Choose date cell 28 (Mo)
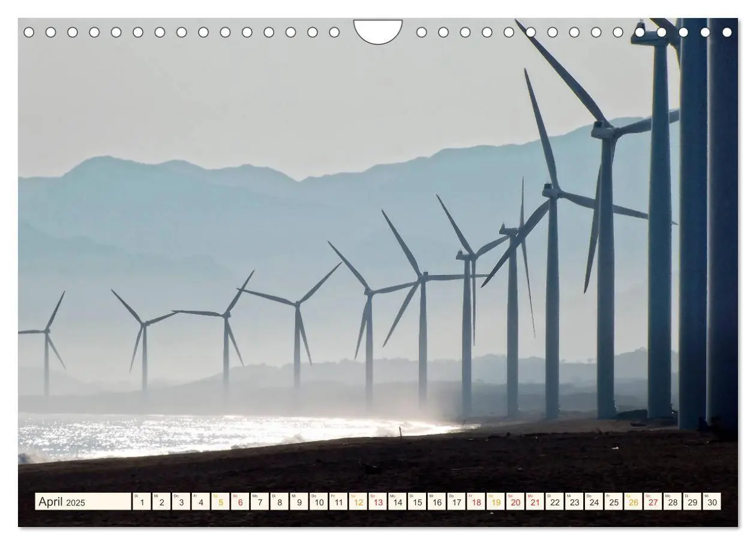 pos(673,502)
